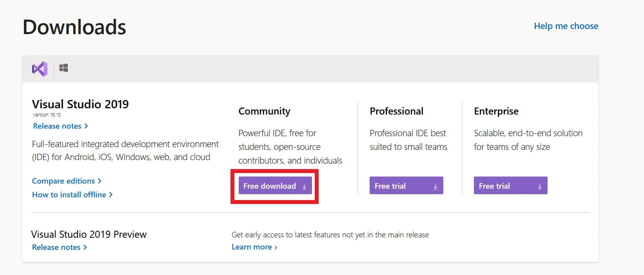Open Release notes for Visual Studio 2019 Preview
Screen dimensions: 644x275
(x=56, y=247)
